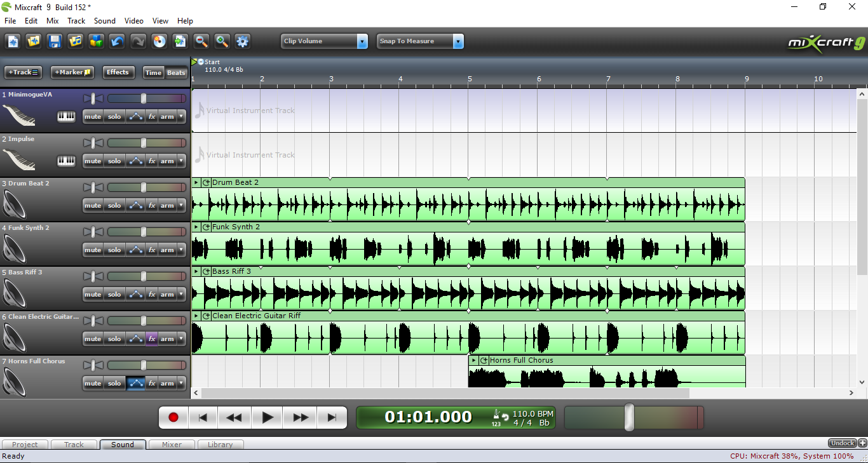868x463 pixels.
Task: Solo the Impulse track
Action: (114, 161)
